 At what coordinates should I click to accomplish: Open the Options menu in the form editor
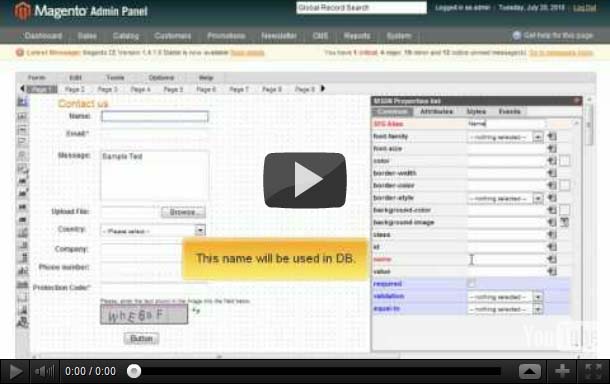coord(161,77)
